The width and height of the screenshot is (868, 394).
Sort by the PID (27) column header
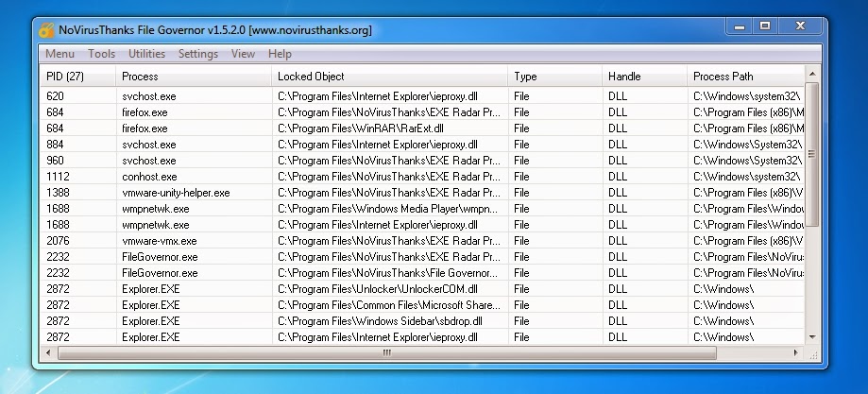(x=78, y=77)
